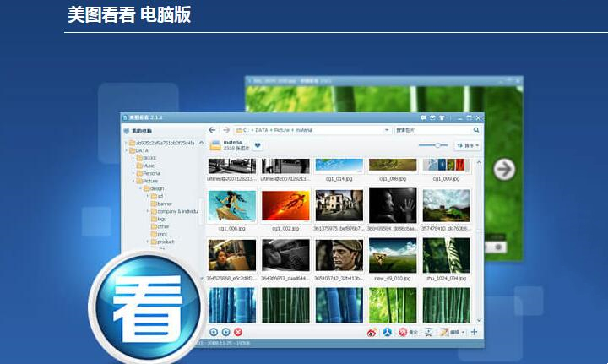Click the Renren share icon

387,332
